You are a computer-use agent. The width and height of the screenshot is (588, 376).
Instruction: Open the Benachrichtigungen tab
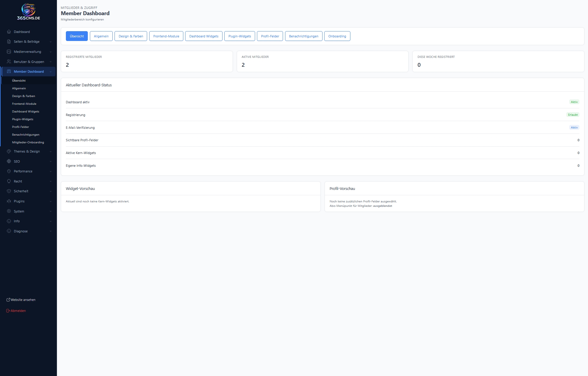(303, 36)
